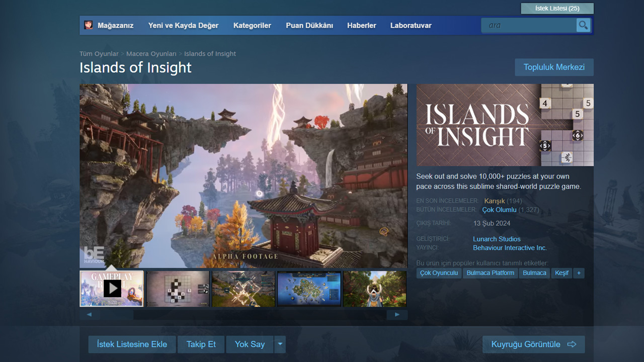Open the Islands of Insight breadcrumb link
644x362 pixels.
[210, 54]
